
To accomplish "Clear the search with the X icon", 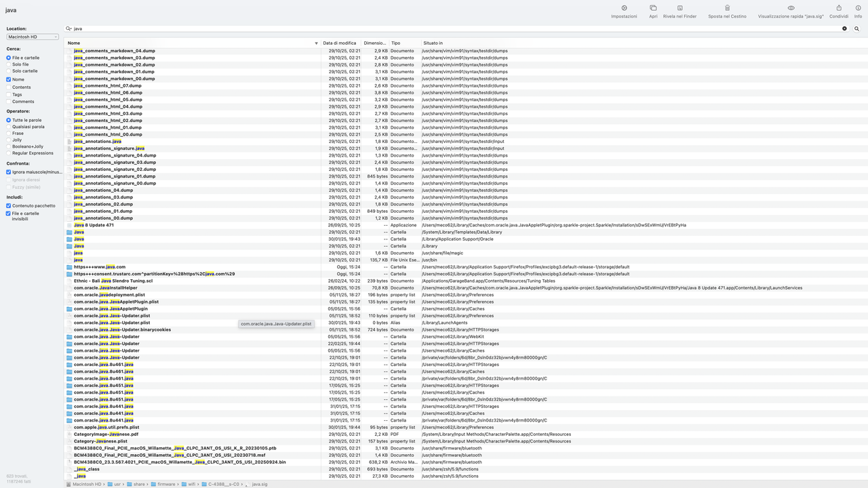I will tap(844, 29).
